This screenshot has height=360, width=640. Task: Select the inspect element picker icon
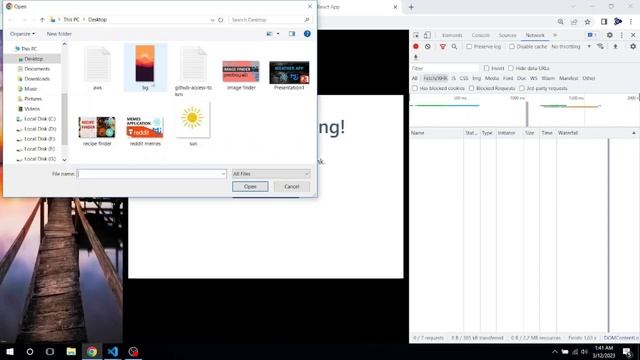[416, 35]
